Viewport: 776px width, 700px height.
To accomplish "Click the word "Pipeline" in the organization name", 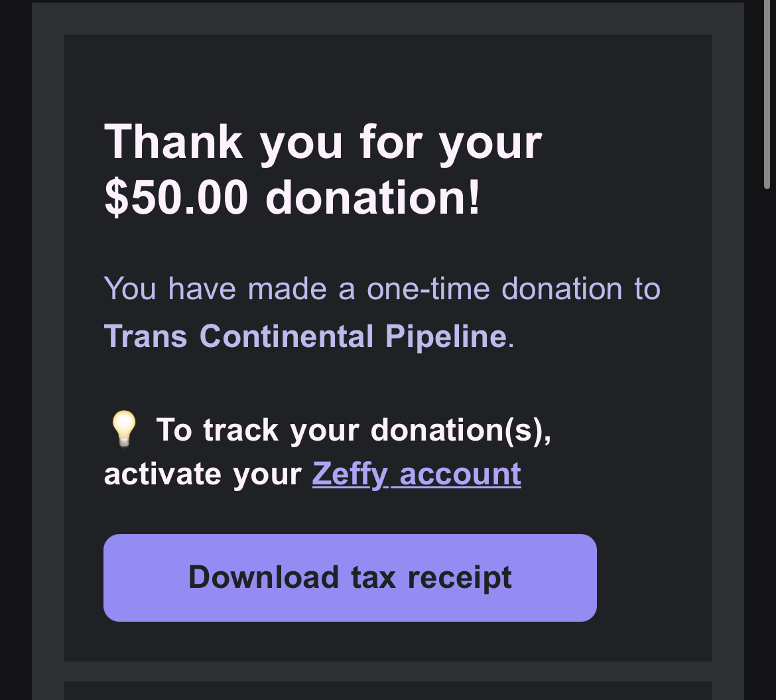I will click(446, 336).
